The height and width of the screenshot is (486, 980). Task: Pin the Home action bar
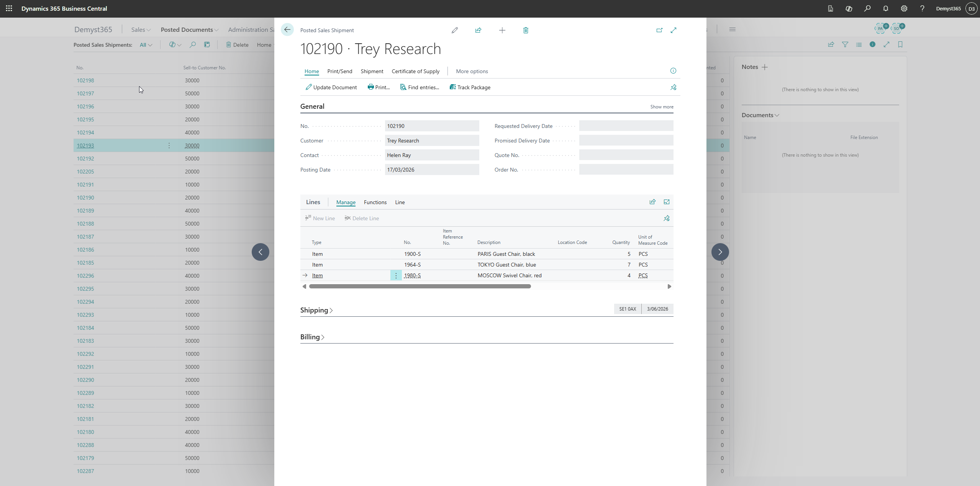click(x=673, y=87)
